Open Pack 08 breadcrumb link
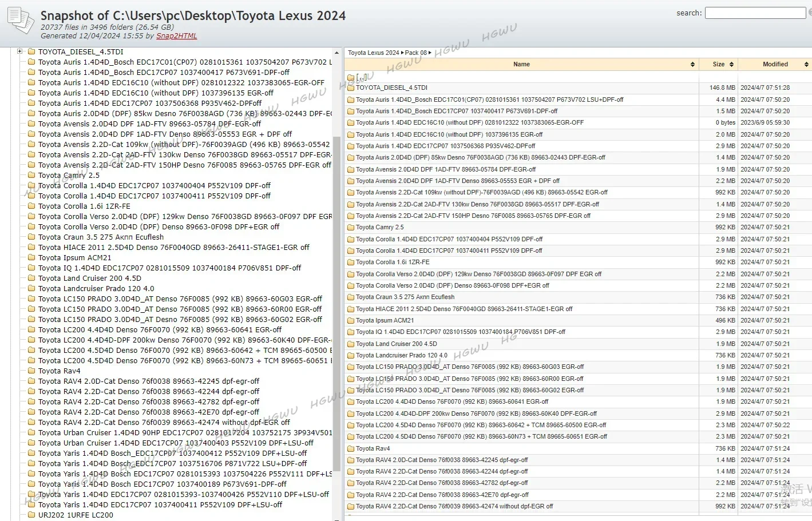The image size is (812, 521). tap(416, 53)
